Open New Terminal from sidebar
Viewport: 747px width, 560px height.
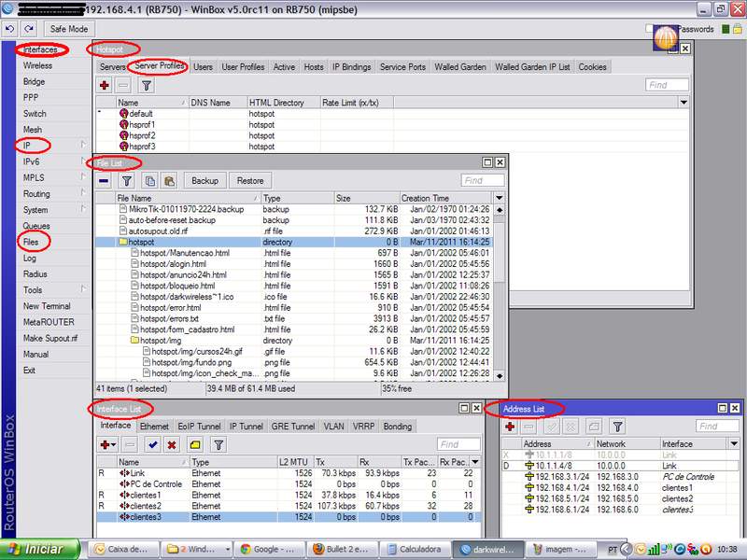(47, 306)
